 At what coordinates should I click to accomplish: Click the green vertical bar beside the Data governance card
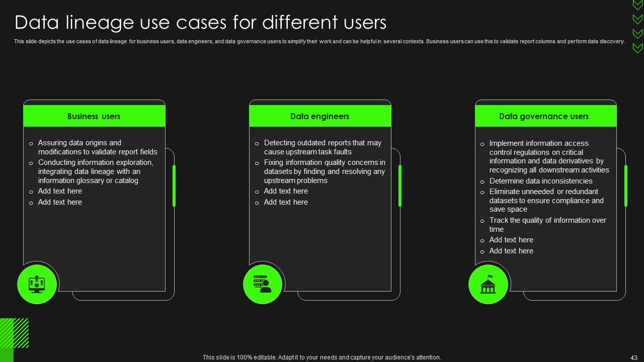click(626, 186)
